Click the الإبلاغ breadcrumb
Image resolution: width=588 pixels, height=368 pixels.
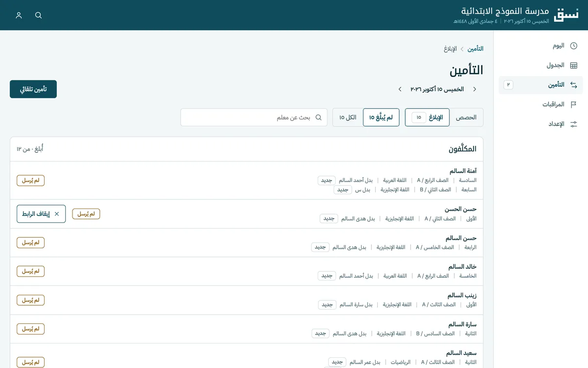450,49
